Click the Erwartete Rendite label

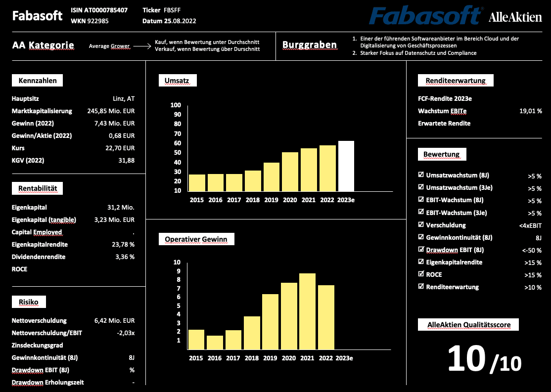pos(444,123)
